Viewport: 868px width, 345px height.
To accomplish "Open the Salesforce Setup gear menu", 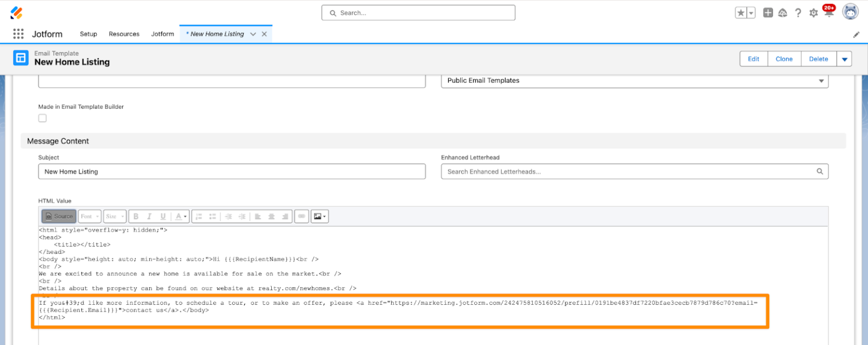I will [x=813, y=12].
